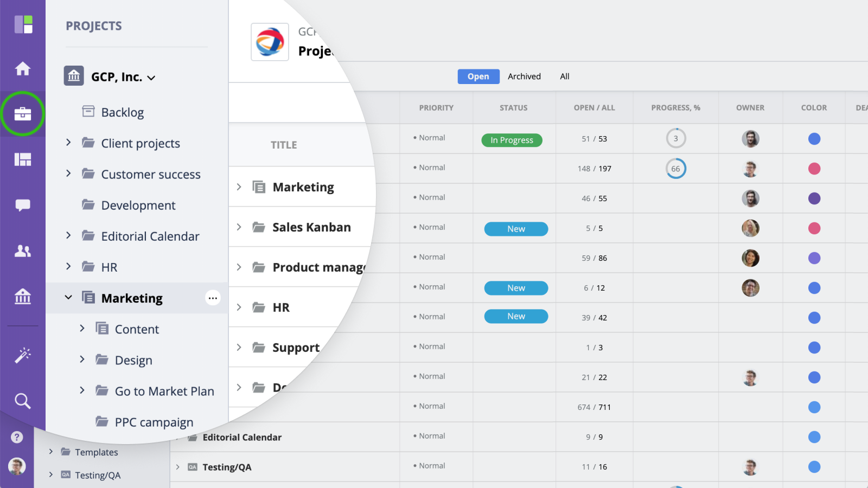
Task: Click the magic wand icon
Action: point(23,355)
